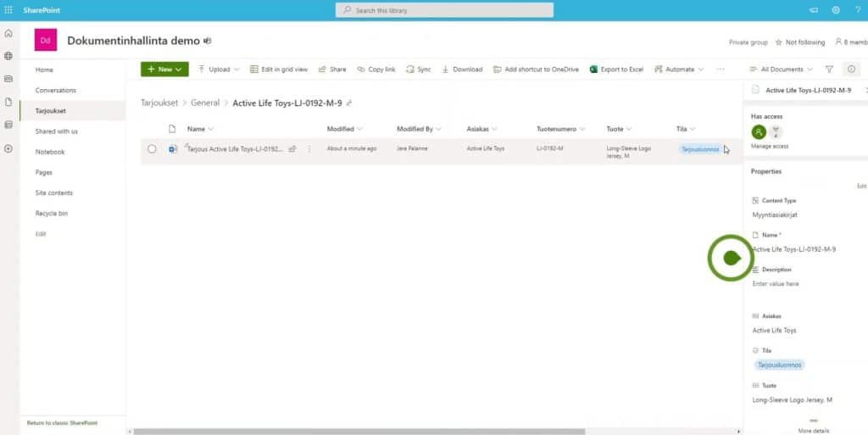Open Recycle bin navigation item
This screenshot has height=435, width=868.
tap(52, 213)
